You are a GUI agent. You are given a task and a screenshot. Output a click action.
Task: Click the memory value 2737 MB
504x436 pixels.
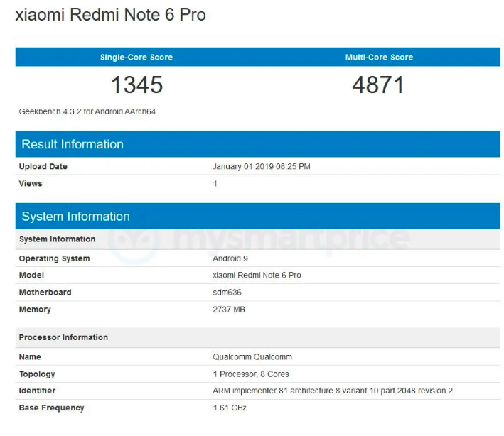click(x=229, y=310)
